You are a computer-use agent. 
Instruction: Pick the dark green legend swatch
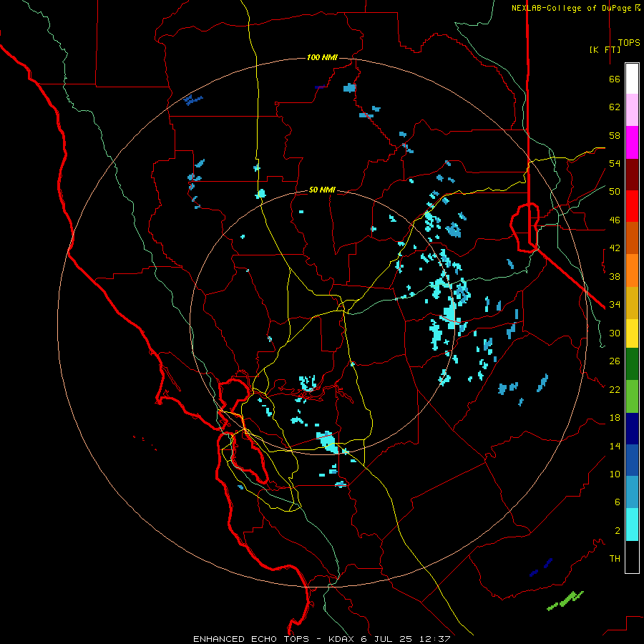click(x=632, y=364)
